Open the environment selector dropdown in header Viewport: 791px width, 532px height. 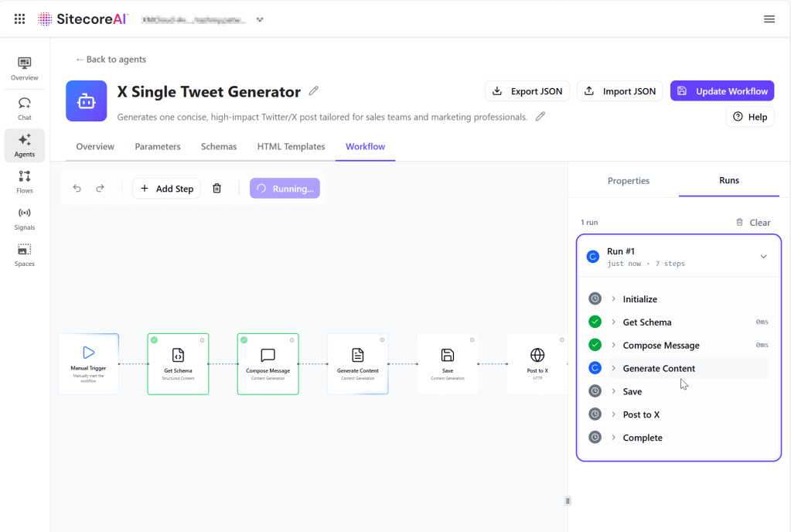(x=260, y=19)
